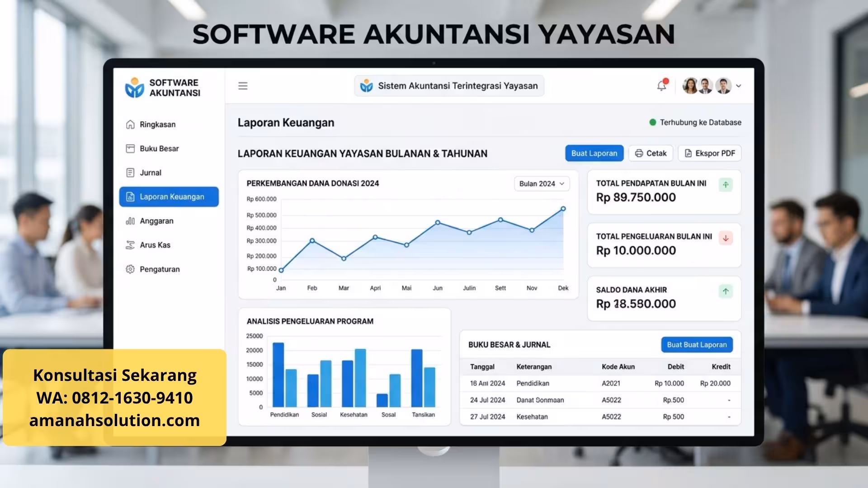Click the Feb data point on the donation chart
This screenshot has height=488, width=868.
tap(312, 241)
